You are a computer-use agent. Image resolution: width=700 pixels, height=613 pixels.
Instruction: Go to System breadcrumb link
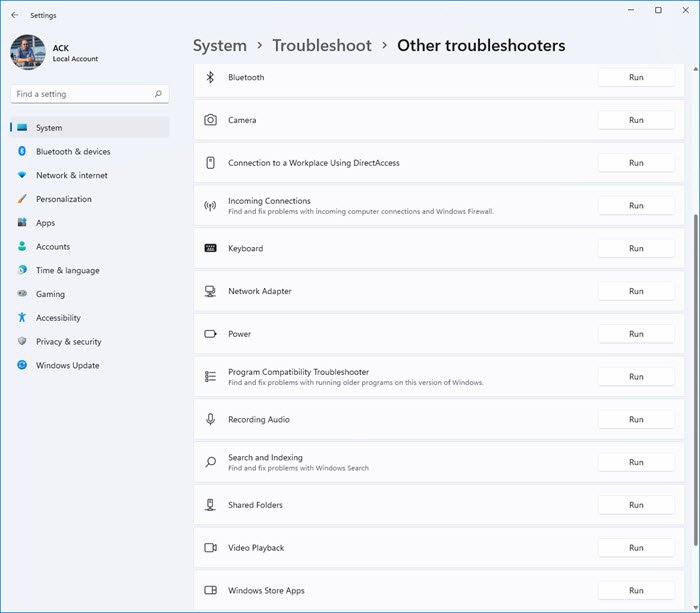click(x=219, y=46)
